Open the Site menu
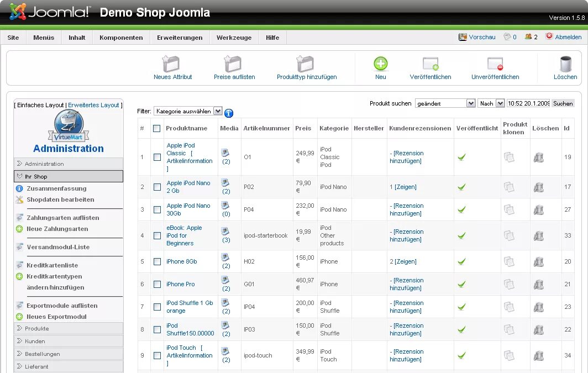The height and width of the screenshot is (373, 588). coord(13,38)
